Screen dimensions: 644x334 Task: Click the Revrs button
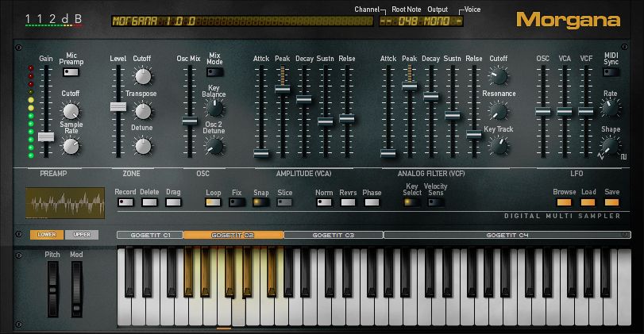(348, 202)
